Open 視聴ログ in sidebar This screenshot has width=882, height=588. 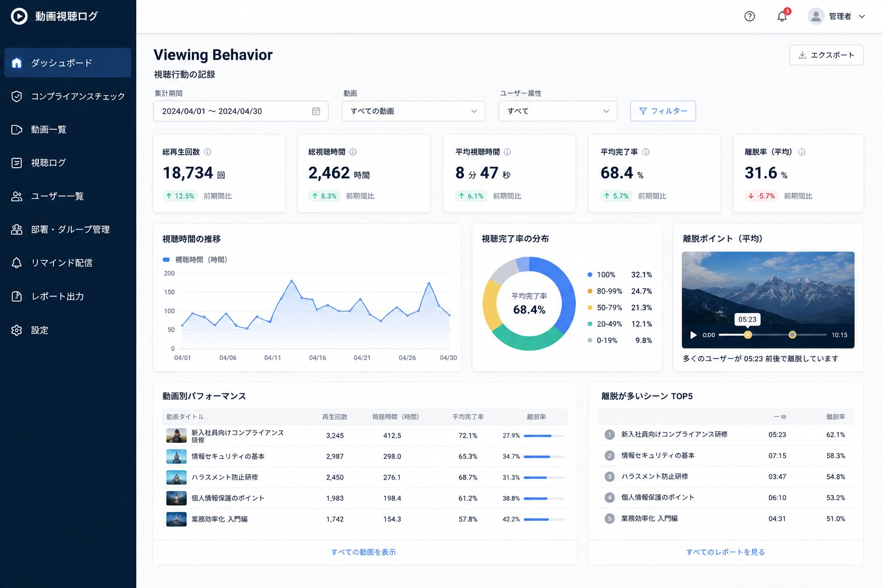point(68,163)
